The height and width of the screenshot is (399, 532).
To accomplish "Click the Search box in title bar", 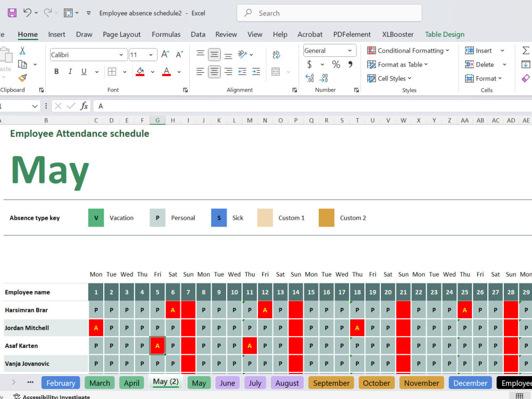I will point(329,13).
